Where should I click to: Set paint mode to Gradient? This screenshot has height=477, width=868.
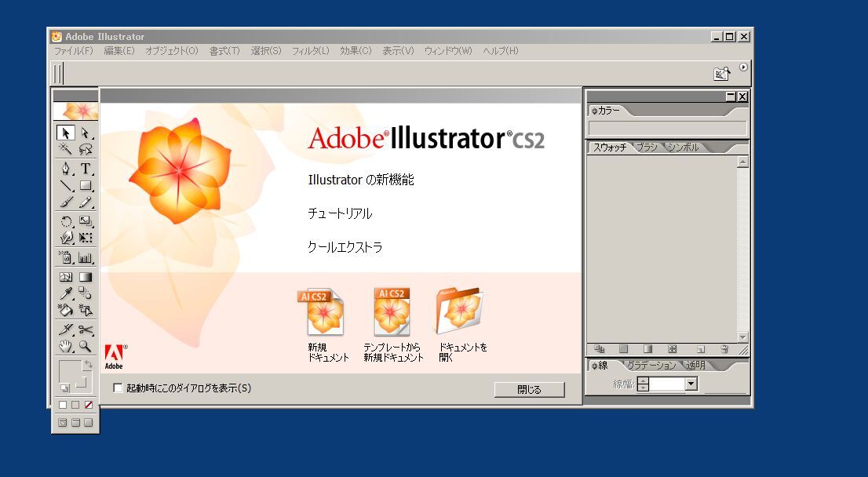pos(75,405)
